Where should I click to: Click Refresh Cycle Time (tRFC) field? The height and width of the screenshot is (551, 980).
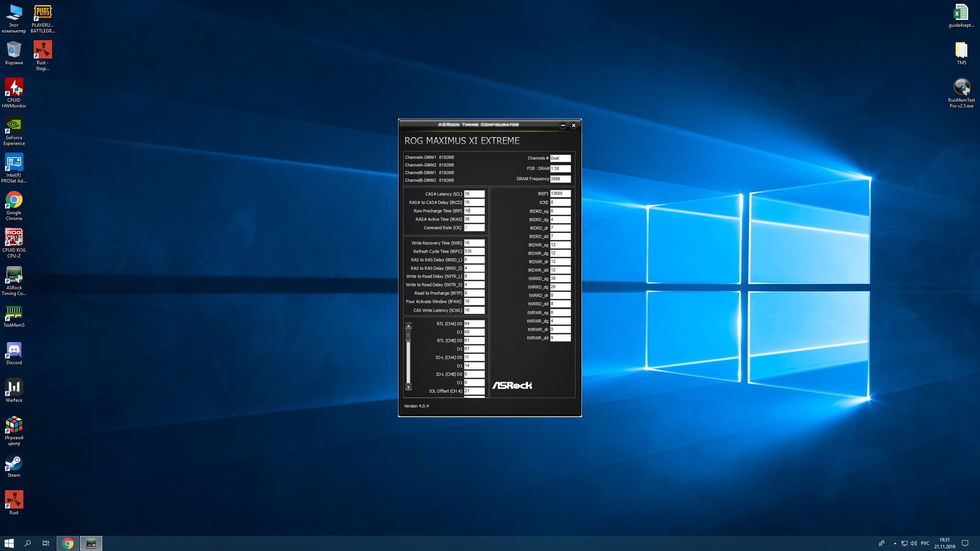[x=474, y=251]
